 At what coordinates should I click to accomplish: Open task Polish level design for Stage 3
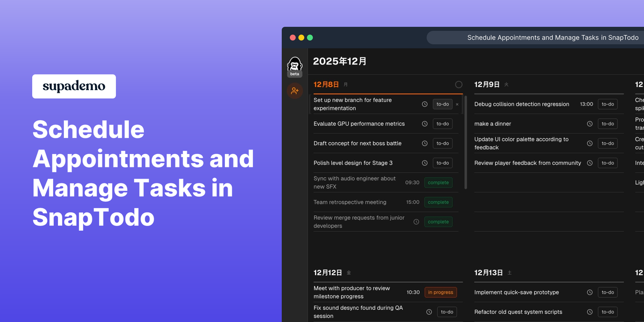click(x=353, y=163)
